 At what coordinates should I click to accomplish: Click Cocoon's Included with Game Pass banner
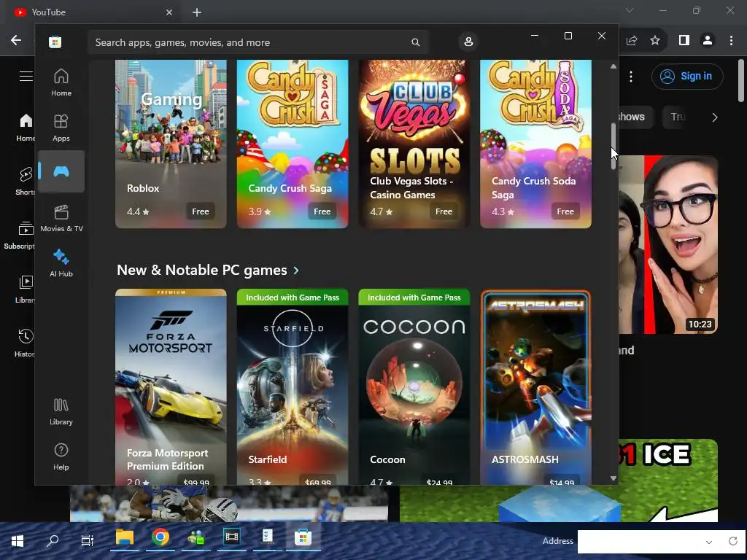click(x=414, y=297)
